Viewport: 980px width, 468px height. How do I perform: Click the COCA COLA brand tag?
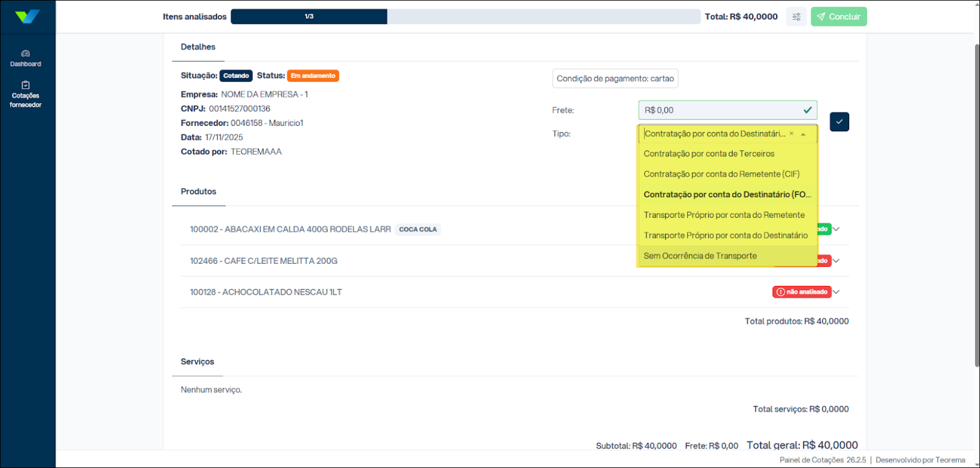click(418, 229)
